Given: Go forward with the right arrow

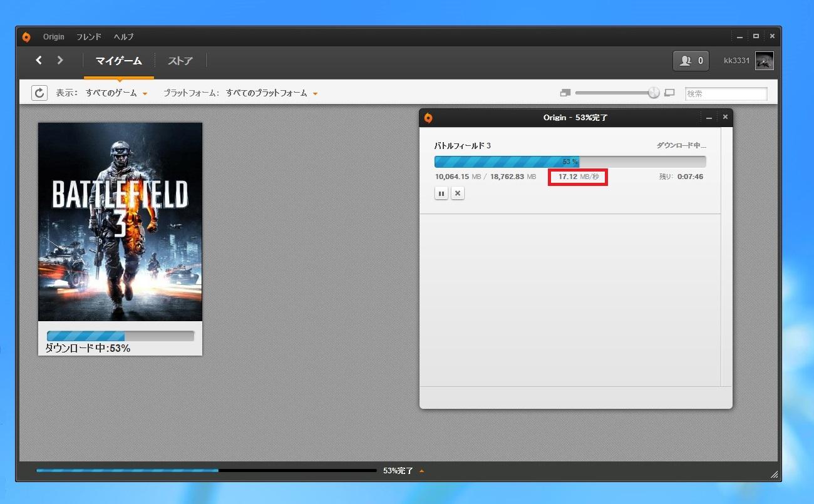Looking at the screenshot, I should 60,60.
